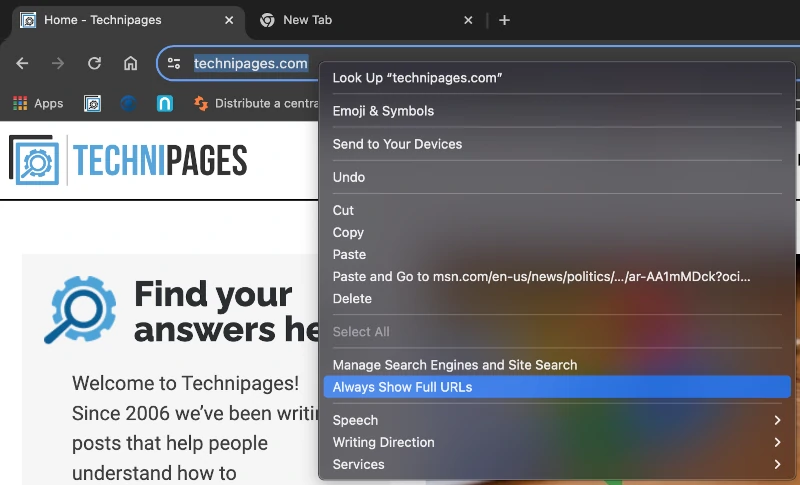Click the technipages.com address bar text
800x485 pixels.
[x=251, y=63]
